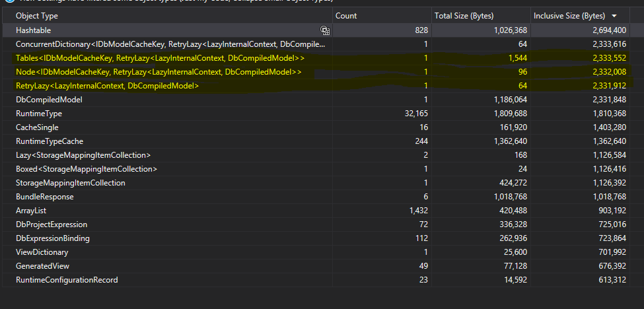Select the BundleResponse row
644x309 pixels.
316,197
